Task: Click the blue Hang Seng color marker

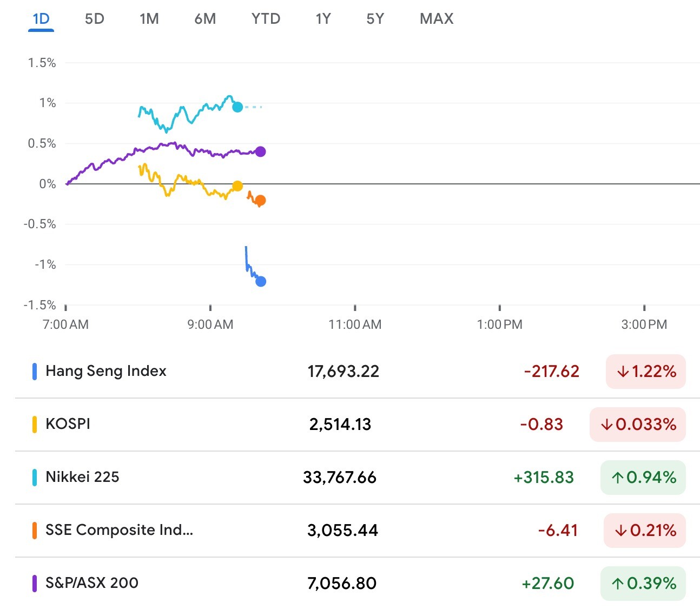Action: 35,372
